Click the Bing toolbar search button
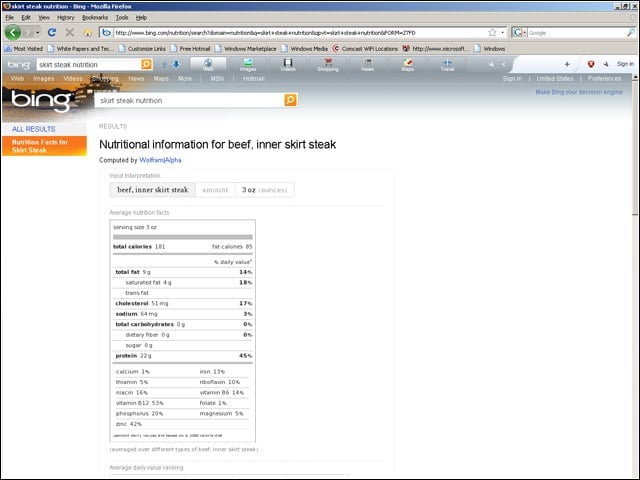Screen dimensions: 640x480 [x=146, y=64]
